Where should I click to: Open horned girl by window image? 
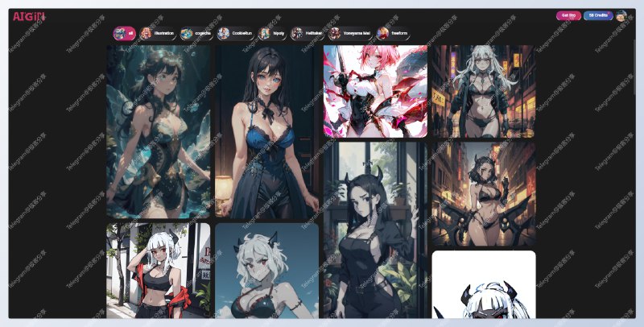point(375,230)
